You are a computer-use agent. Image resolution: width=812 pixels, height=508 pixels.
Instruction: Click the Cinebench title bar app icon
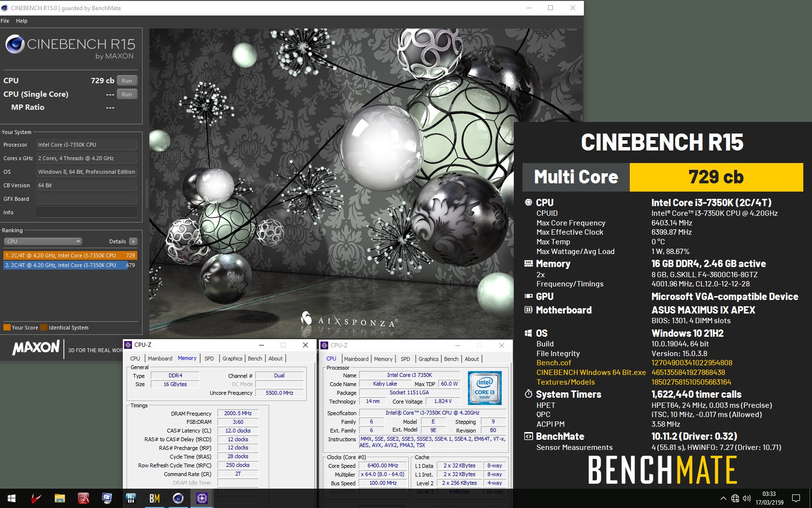point(5,8)
